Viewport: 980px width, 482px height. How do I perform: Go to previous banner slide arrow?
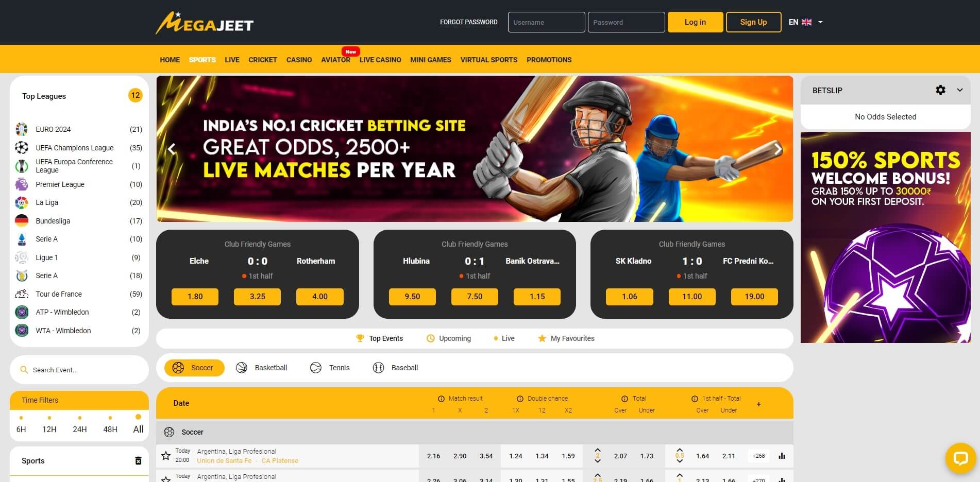[x=172, y=149]
